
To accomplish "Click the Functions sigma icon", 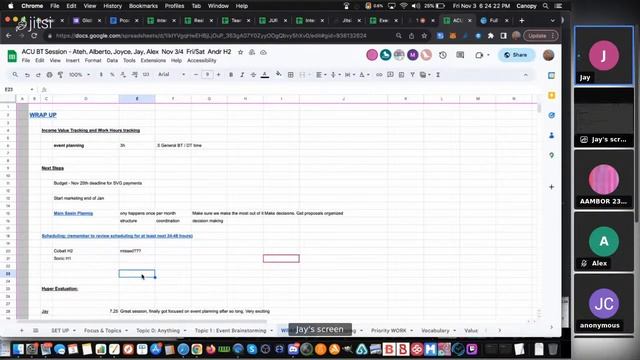I will (x=438, y=75).
